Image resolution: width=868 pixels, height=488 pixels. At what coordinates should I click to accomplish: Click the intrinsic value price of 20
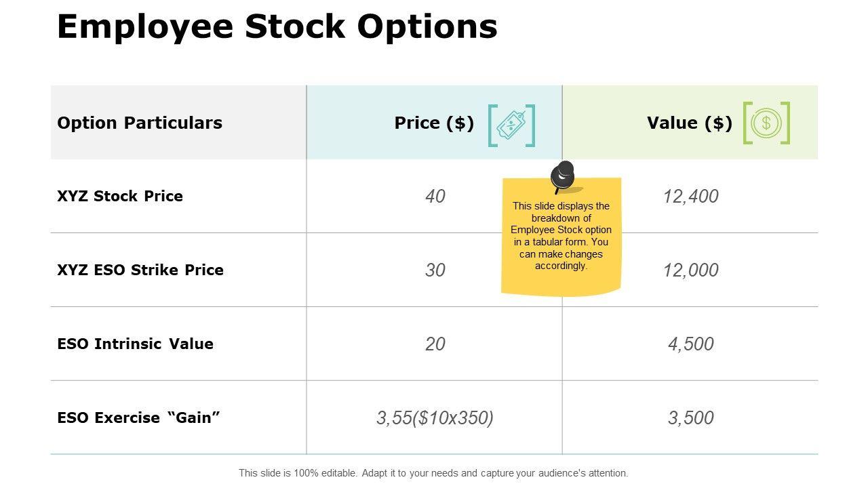[x=435, y=344]
